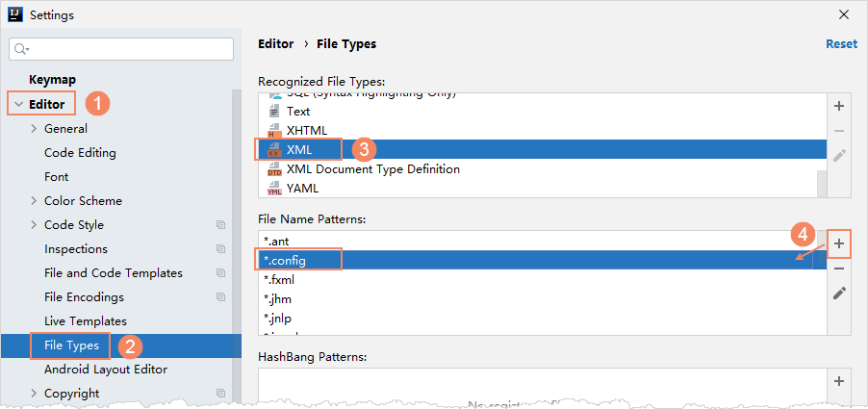Image resolution: width=868 pixels, height=409 pixels.
Task: Select the YAML file type icon
Action: click(274, 189)
